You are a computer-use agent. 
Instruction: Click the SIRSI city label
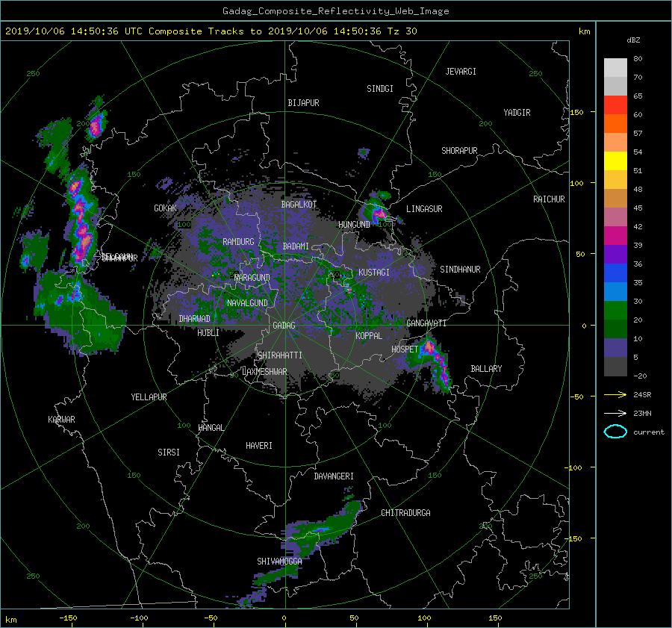[169, 453]
